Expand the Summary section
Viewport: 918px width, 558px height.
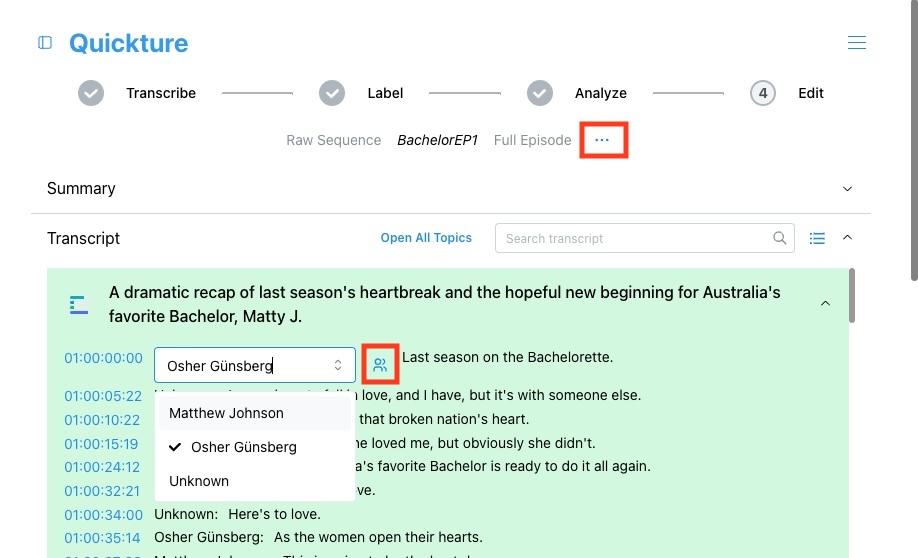pos(847,189)
